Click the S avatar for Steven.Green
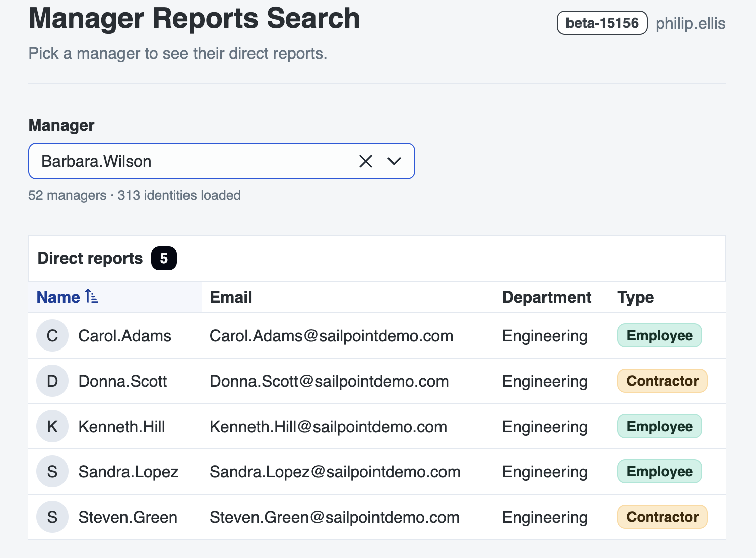 (52, 517)
